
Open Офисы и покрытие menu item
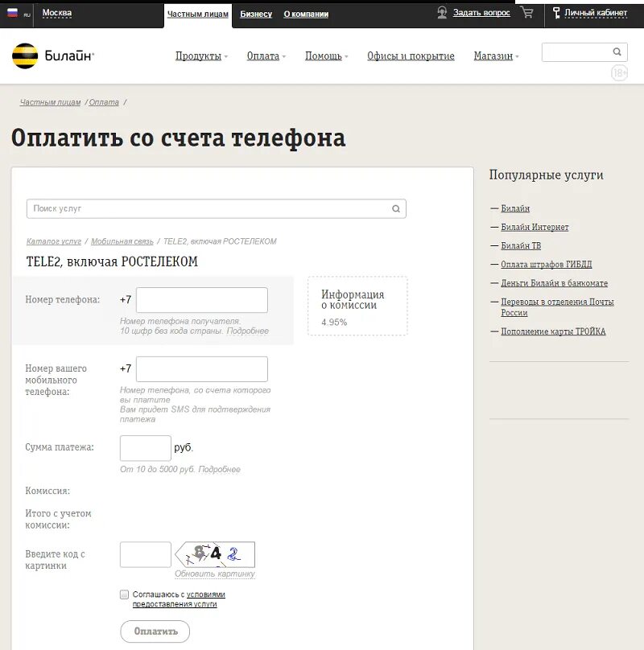pyautogui.click(x=411, y=56)
